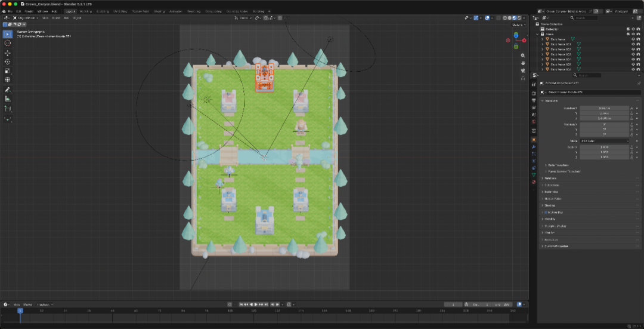Open the Add menu in viewport header
This screenshot has height=329, width=644.
66,18
